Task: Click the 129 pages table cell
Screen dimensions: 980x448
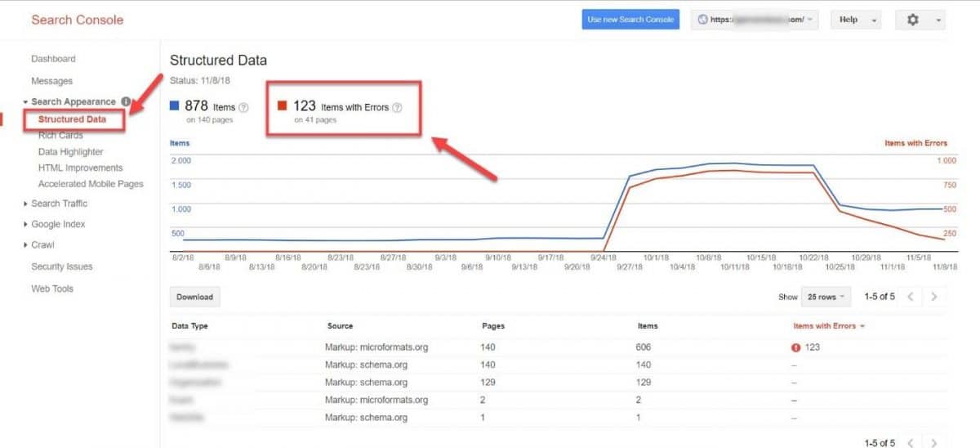Action: click(489, 382)
